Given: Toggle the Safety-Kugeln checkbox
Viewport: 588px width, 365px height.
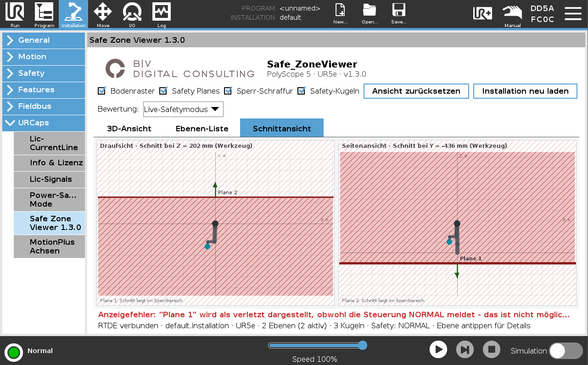Looking at the screenshot, I should point(302,91).
